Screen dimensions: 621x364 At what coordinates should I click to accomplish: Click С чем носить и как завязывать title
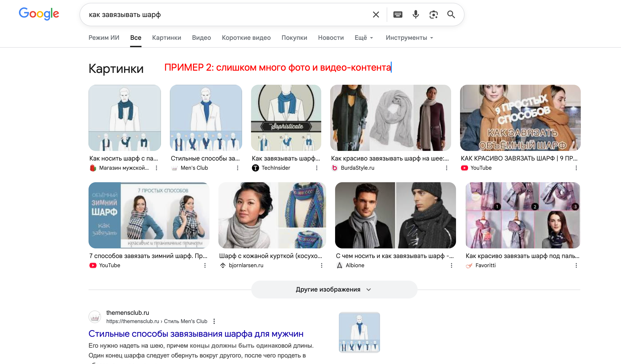click(x=395, y=256)
